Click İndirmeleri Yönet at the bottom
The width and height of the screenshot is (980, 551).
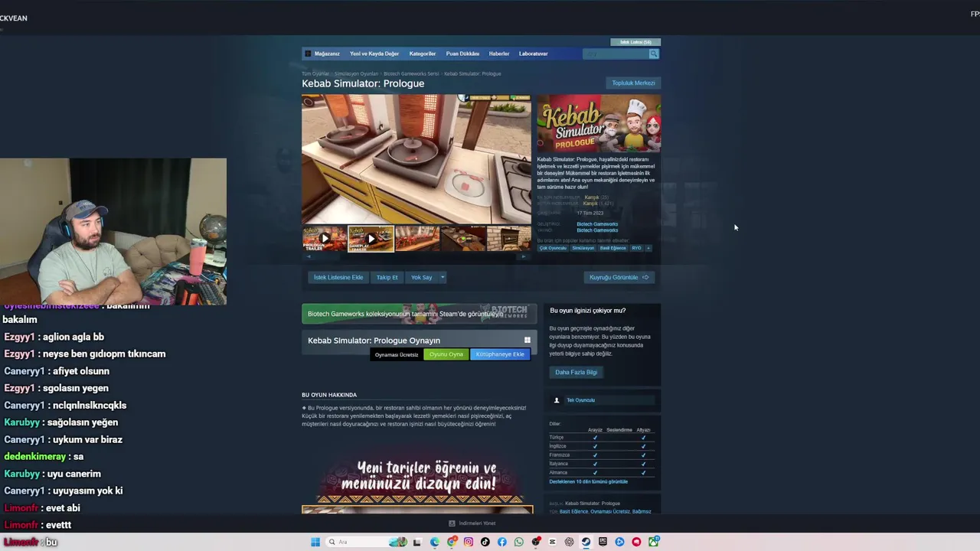pyautogui.click(x=472, y=523)
